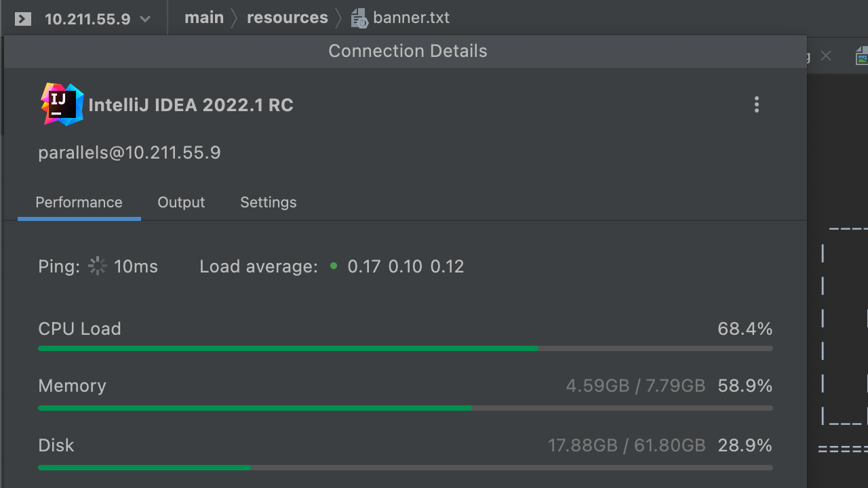Image resolution: width=868 pixels, height=488 pixels.
Task: Click the banner.txt file icon in the breadcrumb
Action: click(359, 18)
